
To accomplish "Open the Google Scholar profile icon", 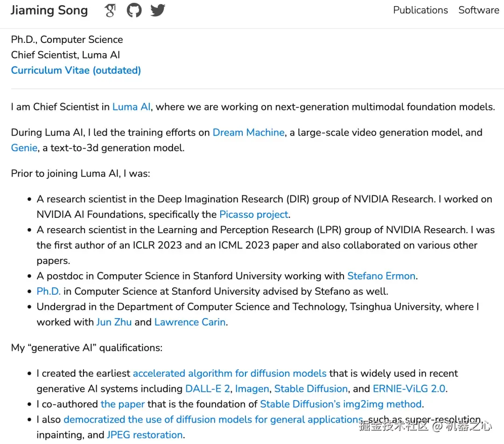I will click(110, 10).
